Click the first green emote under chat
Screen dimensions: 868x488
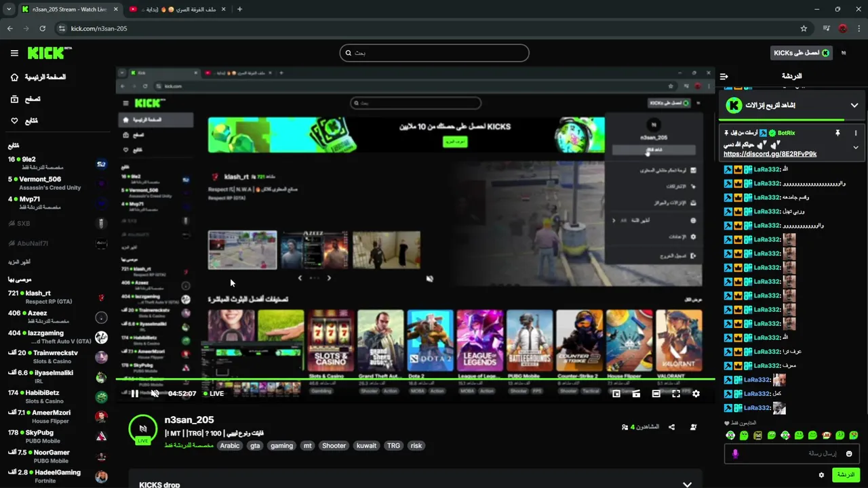pos(730,435)
